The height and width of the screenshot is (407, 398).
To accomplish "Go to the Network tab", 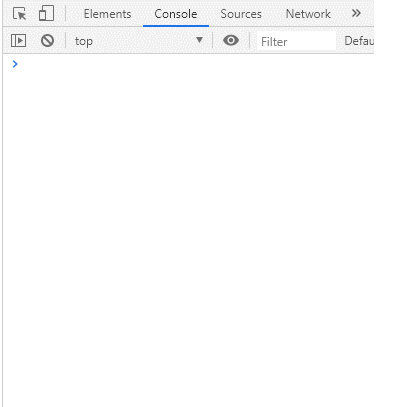I will (x=308, y=14).
